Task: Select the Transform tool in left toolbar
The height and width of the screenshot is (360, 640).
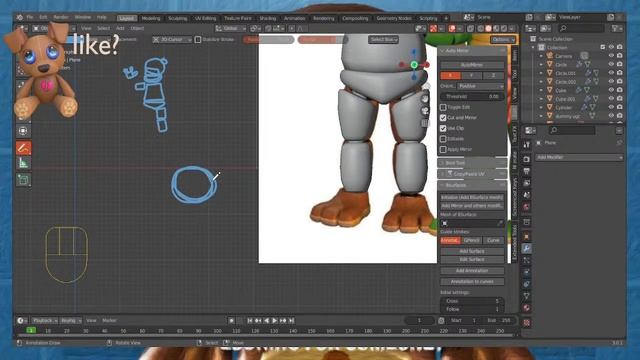Action: tap(23, 131)
